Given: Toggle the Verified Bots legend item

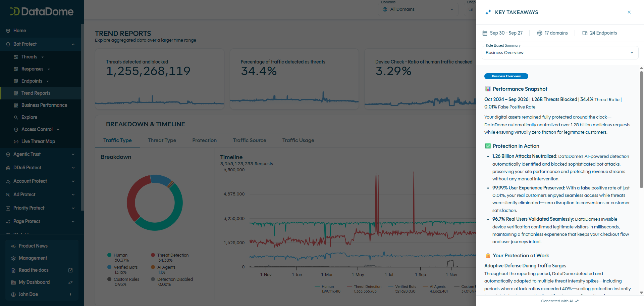Looking at the screenshot, I should [x=122, y=270].
